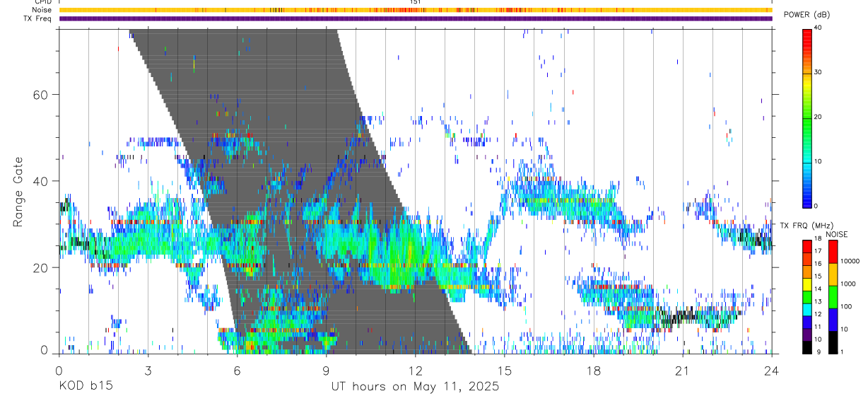This screenshot has width=868, height=401.
Task: Click the '20' tick on the power colorbar
Action: coord(818,117)
